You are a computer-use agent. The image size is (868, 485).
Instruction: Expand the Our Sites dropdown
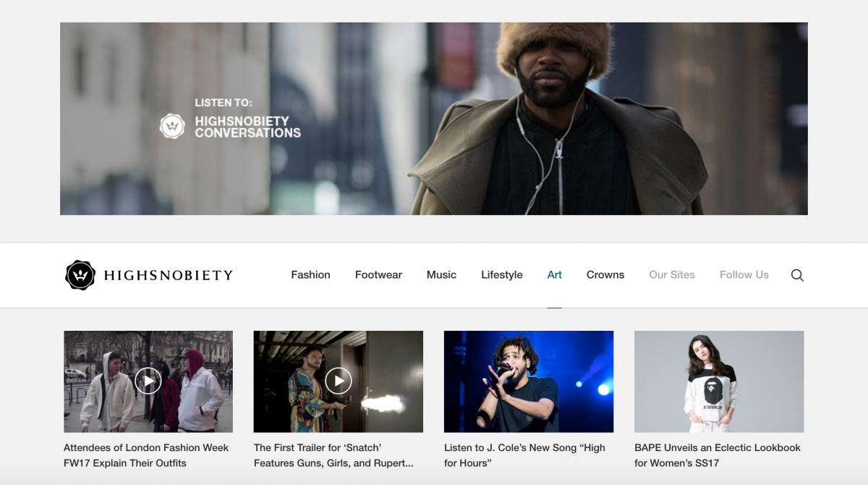(672, 275)
